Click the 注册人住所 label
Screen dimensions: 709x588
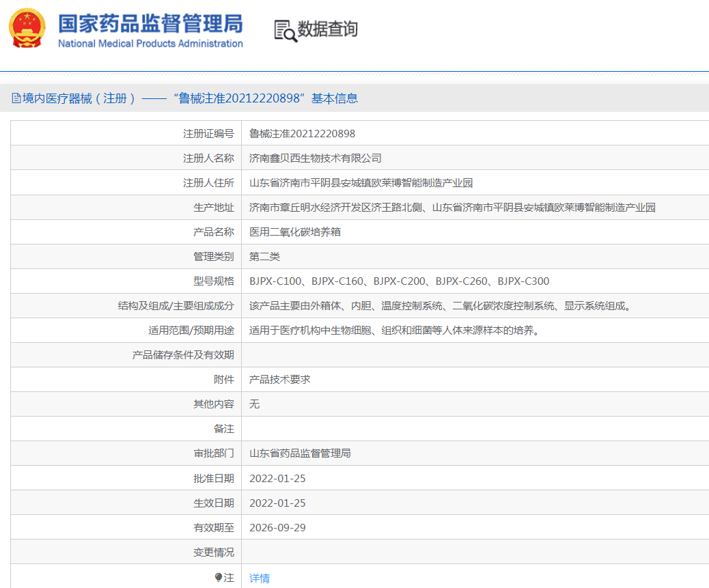[x=208, y=182]
